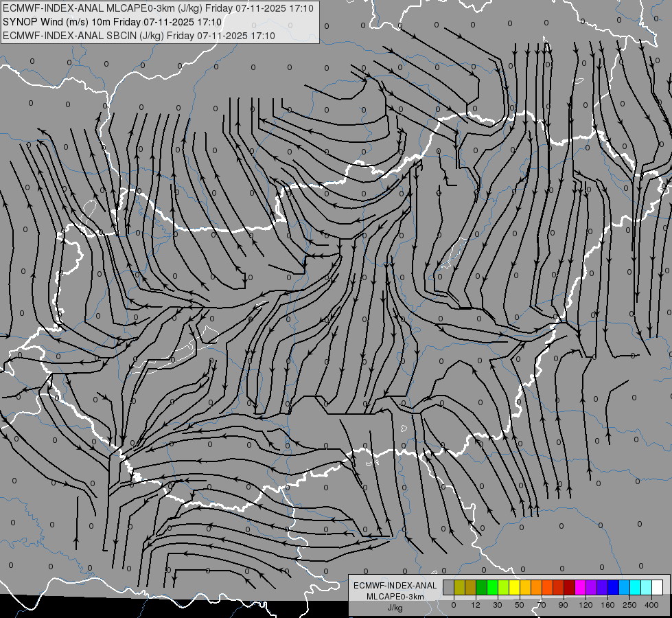Select the pure blue legend swatch

coord(613,587)
